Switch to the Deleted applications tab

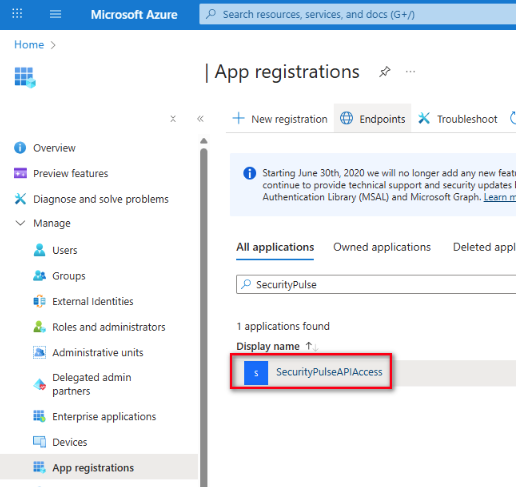click(x=484, y=247)
